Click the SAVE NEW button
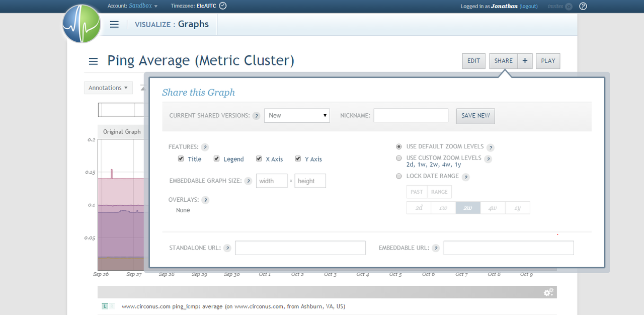 [x=475, y=116]
